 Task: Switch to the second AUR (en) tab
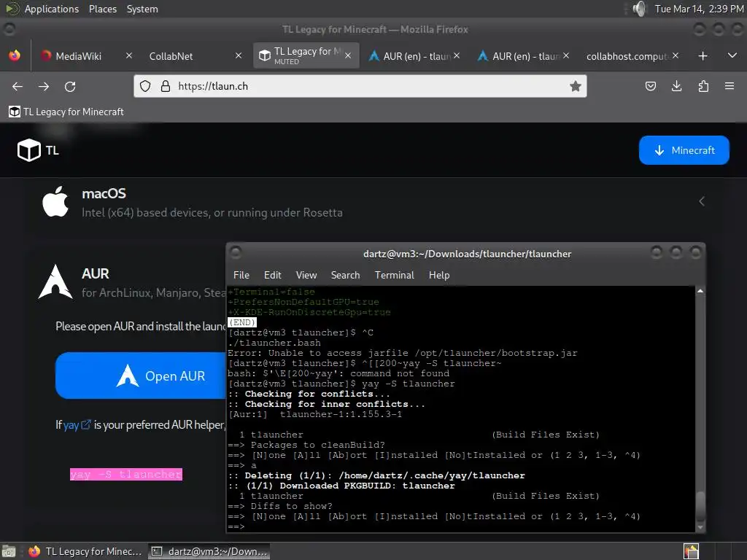pos(524,56)
